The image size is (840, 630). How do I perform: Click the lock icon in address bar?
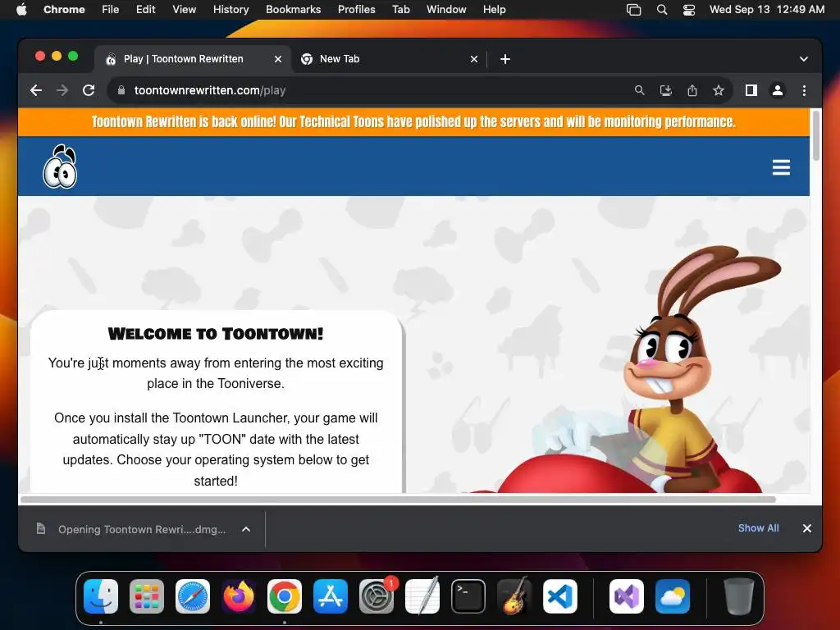tap(121, 90)
